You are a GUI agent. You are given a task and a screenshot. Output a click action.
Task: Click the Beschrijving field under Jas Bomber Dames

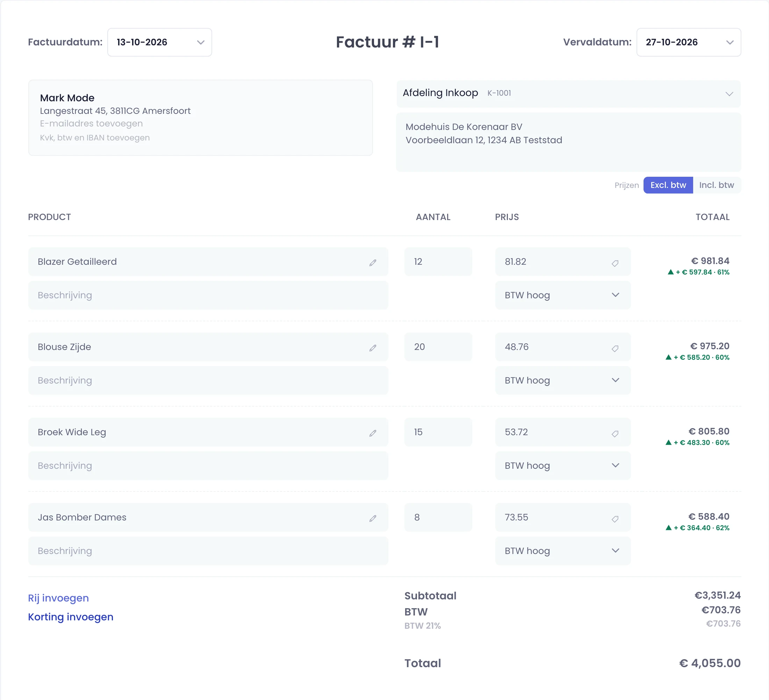(208, 550)
